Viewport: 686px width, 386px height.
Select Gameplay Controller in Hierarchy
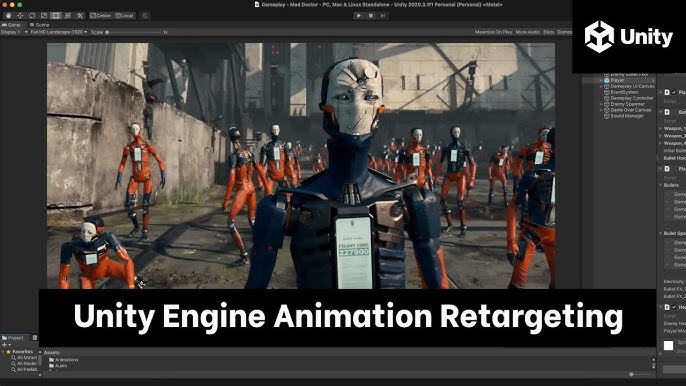(x=632, y=98)
